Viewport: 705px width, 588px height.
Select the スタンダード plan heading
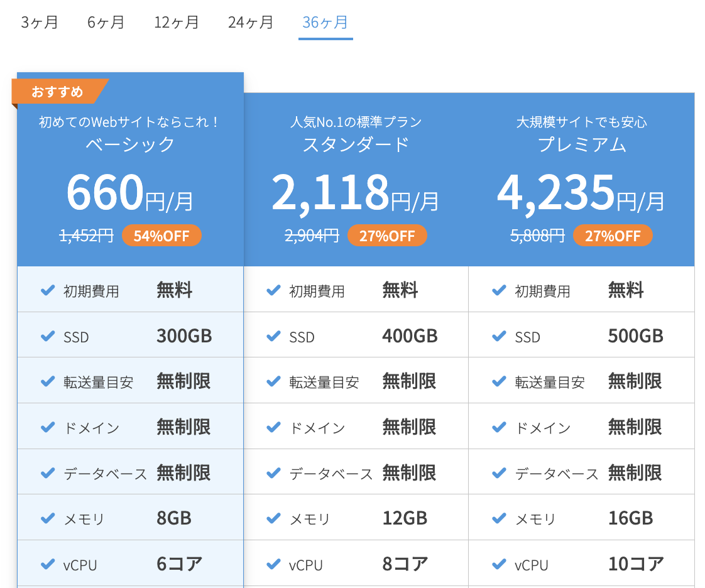[356, 144]
